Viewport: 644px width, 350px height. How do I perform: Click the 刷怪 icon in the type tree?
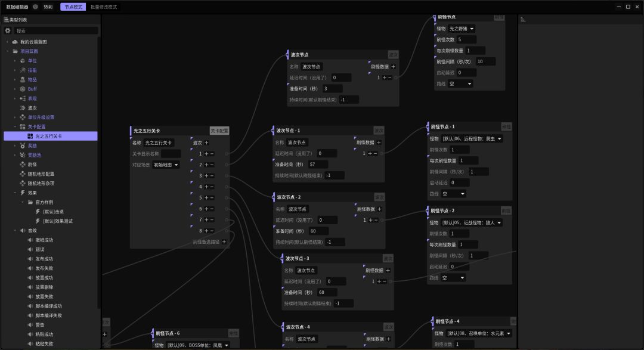tap(23, 165)
